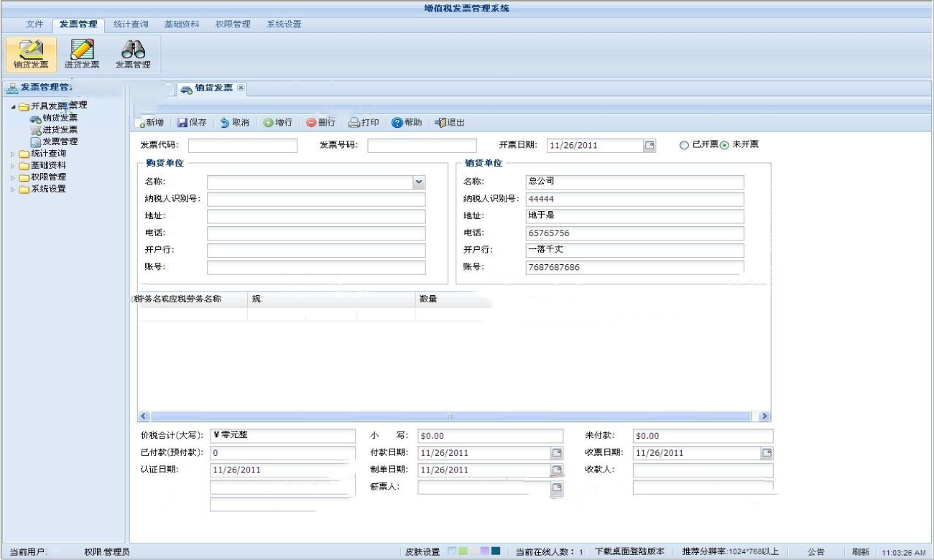Save the invoice with 保存
934x560 pixels.
(x=192, y=123)
